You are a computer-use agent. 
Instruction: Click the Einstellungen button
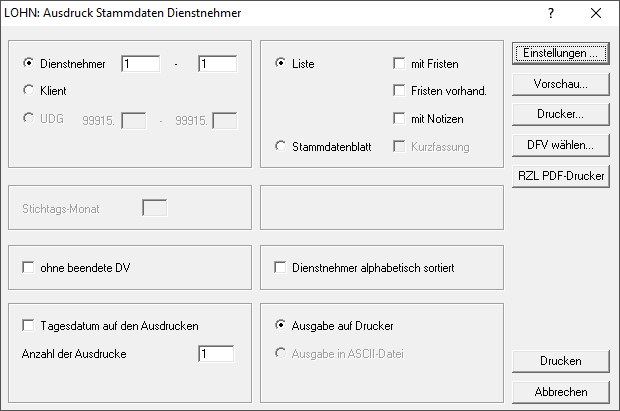point(560,52)
